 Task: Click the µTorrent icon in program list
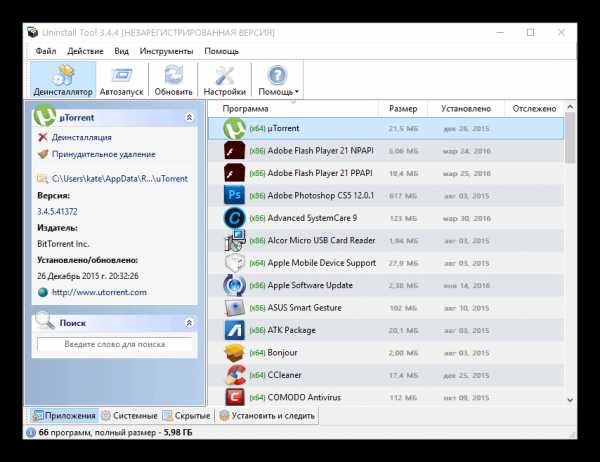(x=234, y=129)
